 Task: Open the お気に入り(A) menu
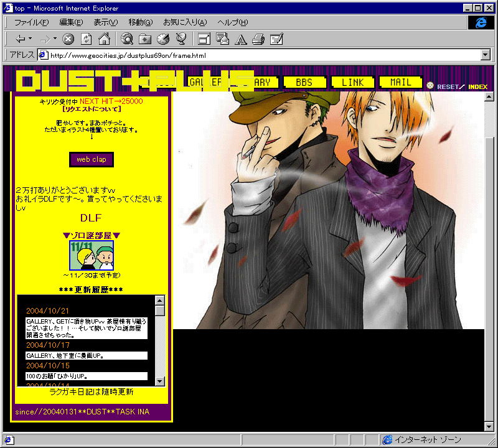(x=185, y=22)
